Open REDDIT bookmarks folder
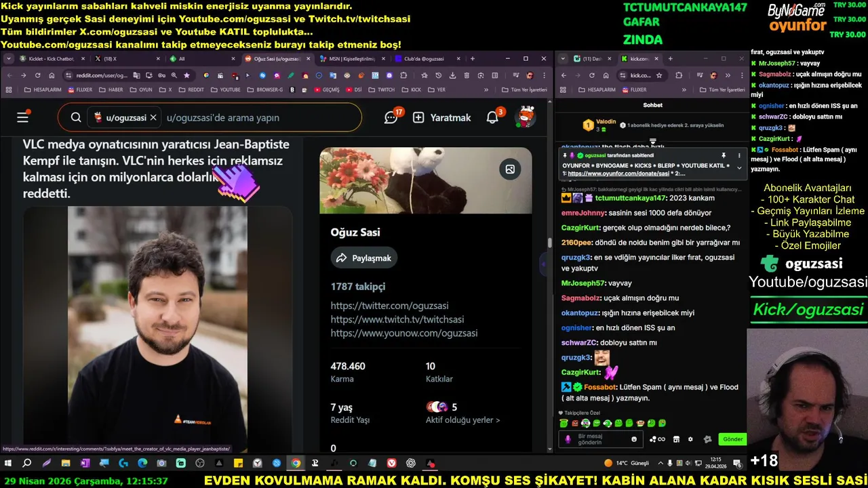The height and width of the screenshot is (488, 868). point(191,89)
